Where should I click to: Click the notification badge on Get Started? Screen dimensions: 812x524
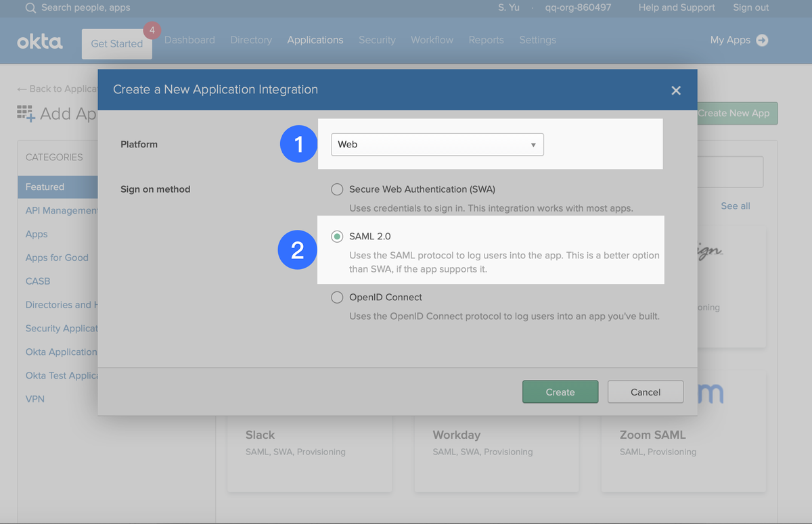[x=152, y=30]
